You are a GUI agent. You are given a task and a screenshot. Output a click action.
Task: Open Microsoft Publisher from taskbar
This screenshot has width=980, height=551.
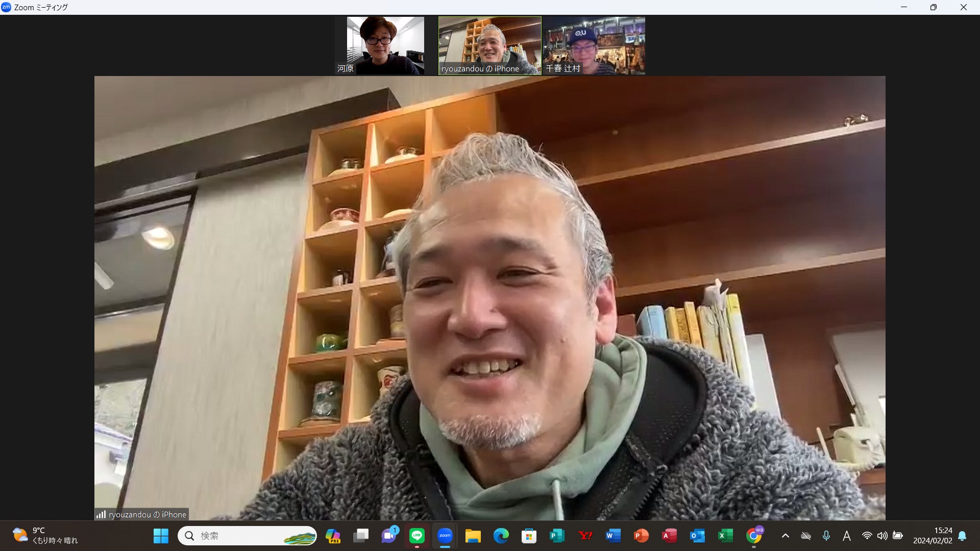point(557,536)
